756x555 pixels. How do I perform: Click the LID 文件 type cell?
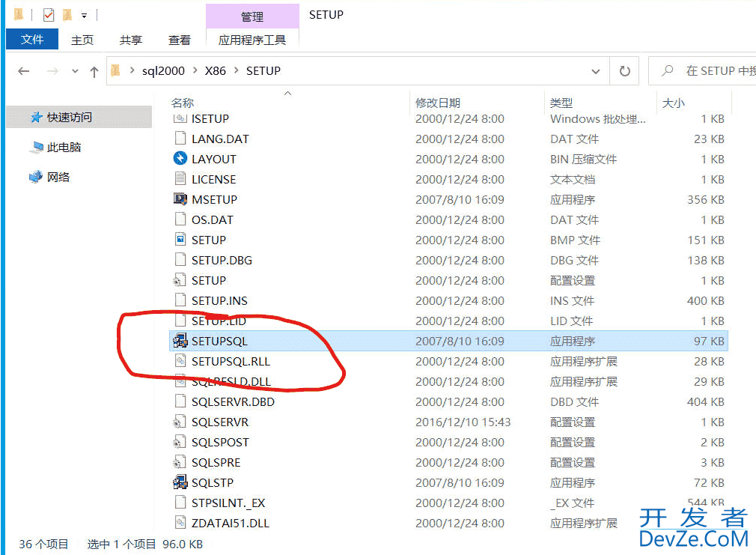[571, 321]
